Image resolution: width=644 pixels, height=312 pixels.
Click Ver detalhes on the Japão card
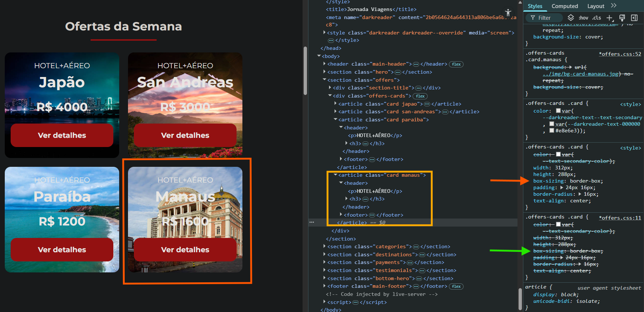coord(62,135)
